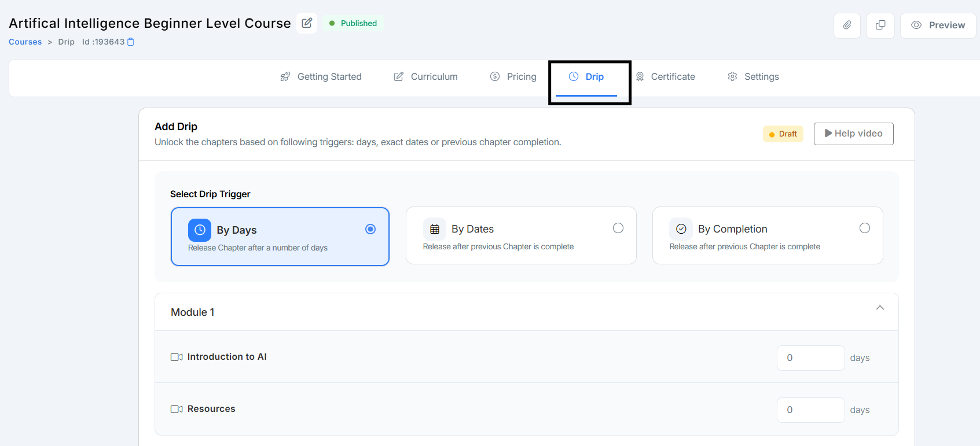Click the video icon beside Introduction to AI

tap(177, 357)
